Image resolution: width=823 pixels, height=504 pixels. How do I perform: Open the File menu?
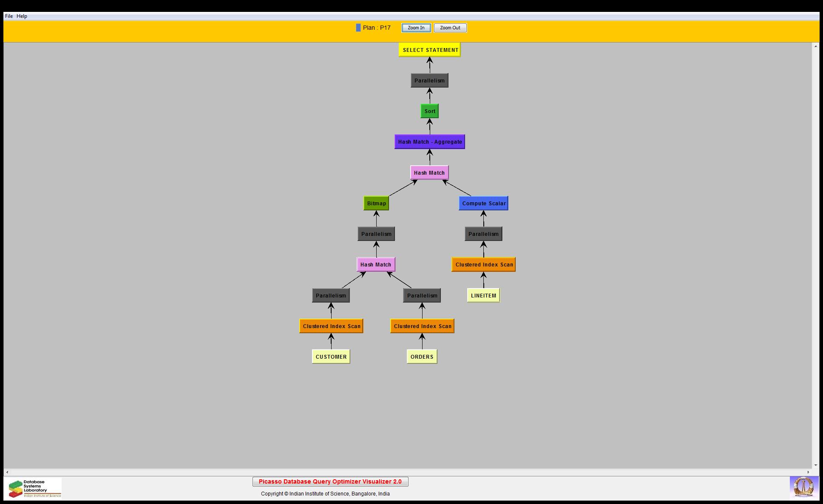point(9,16)
